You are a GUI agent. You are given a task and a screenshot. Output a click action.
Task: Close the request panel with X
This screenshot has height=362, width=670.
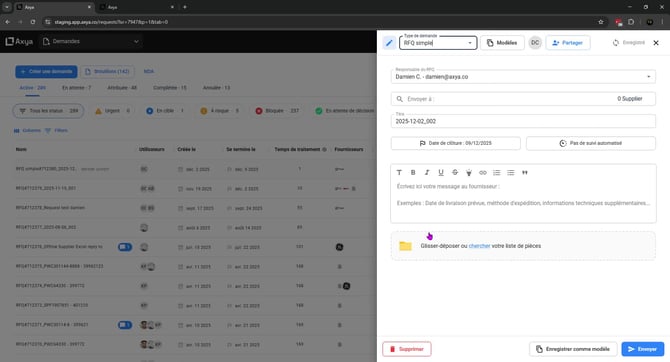[656, 43]
